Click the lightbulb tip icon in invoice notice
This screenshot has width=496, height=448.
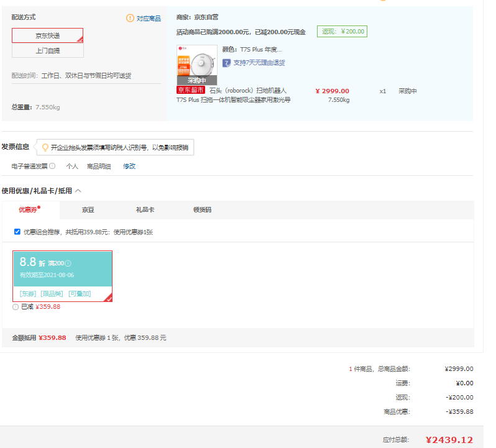tap(45, 147)
